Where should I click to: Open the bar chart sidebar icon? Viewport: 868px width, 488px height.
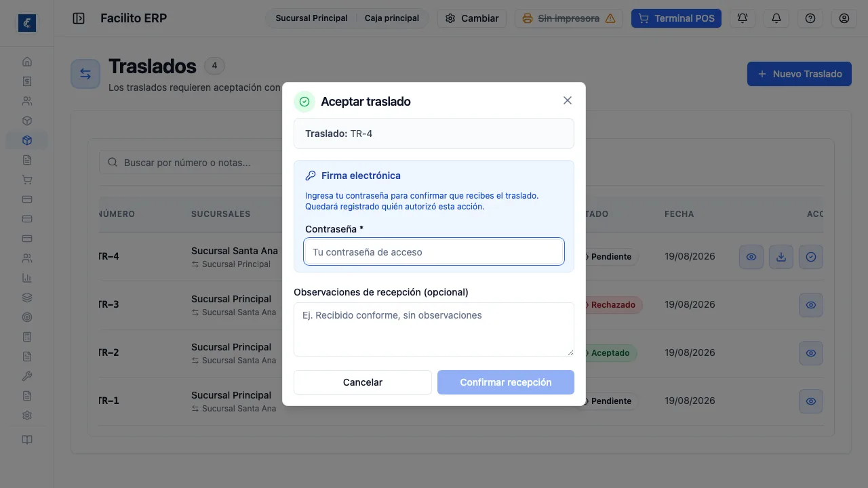[x=27, y=278]
